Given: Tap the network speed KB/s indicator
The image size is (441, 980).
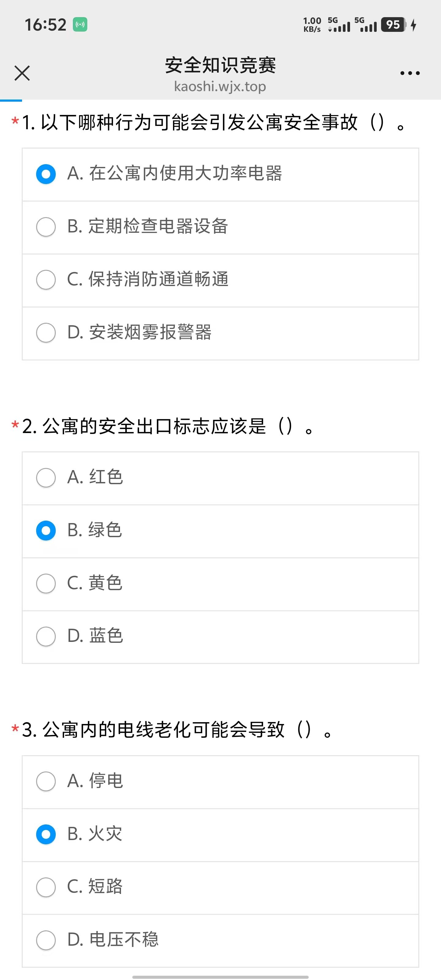Looking at the screenshot, I should tap(312, 25).
